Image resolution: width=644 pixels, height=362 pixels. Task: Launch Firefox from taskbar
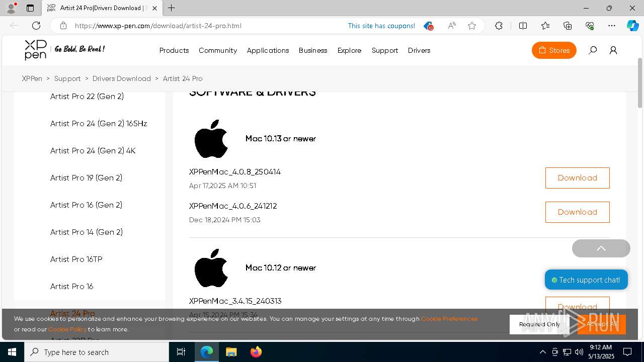click(256, 352)
